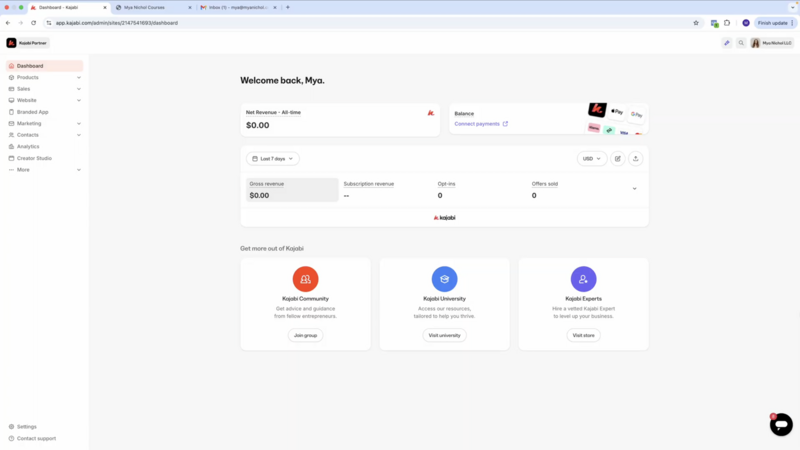Click the Kajabi Experts icon
800x450 pixels.
pyautogui.click(x=583, y=279)
